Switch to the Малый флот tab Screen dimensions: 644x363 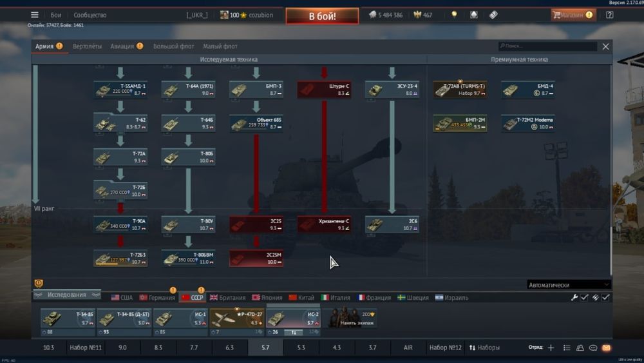[x=220, y=46]
